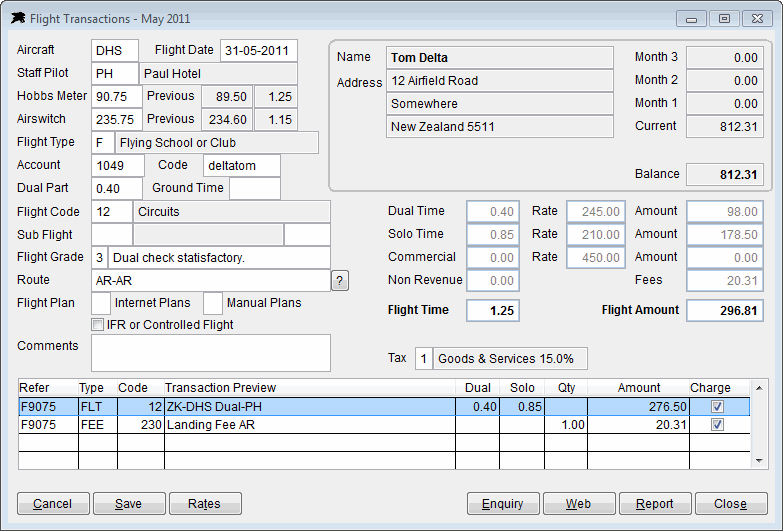The width and height of the screenshot is (783, 531).
Task: Maximize the Flight Transactions window
Action: (724, 18)
